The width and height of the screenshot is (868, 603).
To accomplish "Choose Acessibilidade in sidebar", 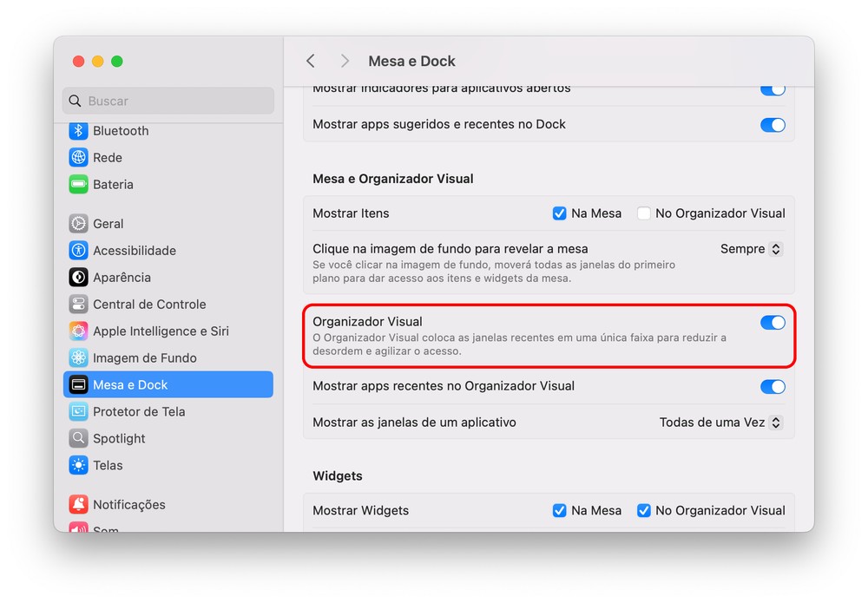I will click(168, 251).
